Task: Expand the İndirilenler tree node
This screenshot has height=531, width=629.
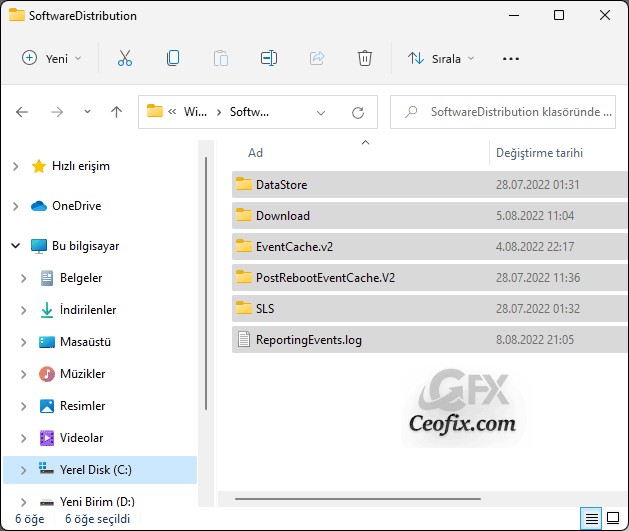Action: 23,310
